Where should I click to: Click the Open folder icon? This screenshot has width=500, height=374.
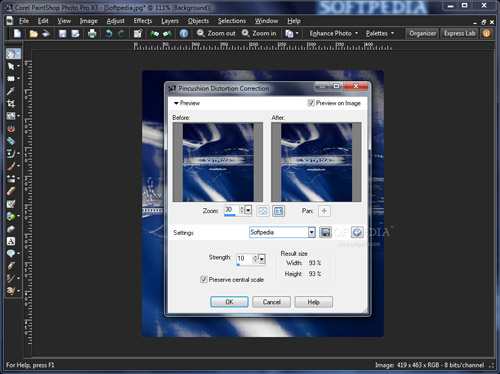coord(33,33)
